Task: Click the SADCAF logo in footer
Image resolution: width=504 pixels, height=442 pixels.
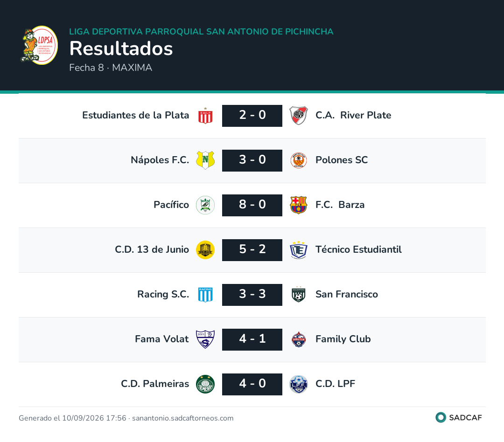Action: (x=459, y=418)
